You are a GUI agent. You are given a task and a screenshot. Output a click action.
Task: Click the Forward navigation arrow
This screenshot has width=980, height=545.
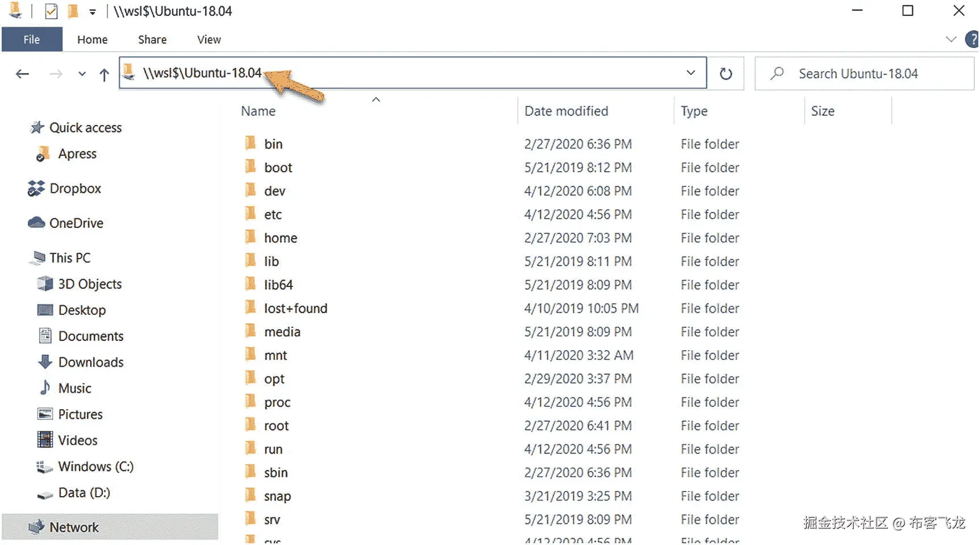coord(56,74)
